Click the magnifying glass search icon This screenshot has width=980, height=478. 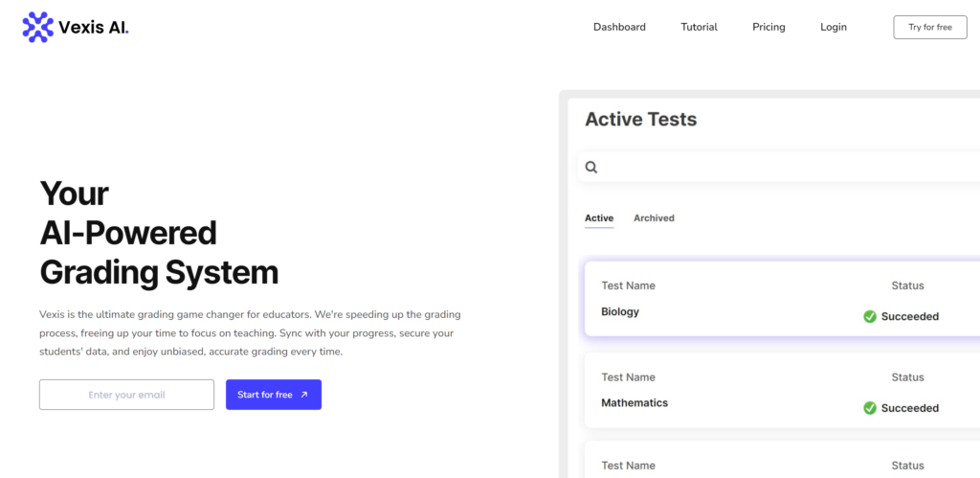(591, 167)
